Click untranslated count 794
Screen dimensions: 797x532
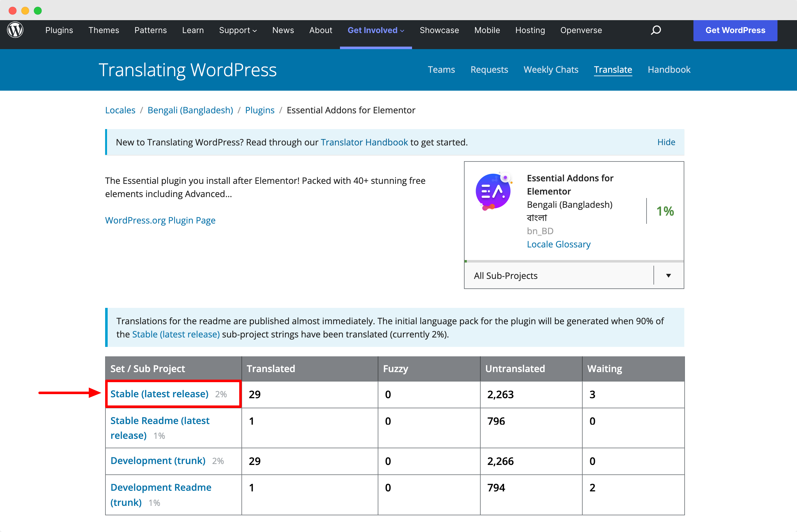coord(496,488)
